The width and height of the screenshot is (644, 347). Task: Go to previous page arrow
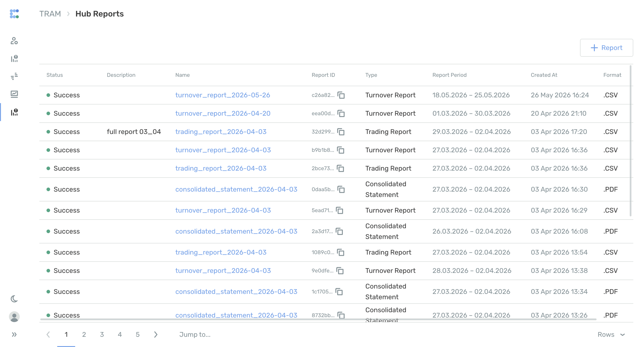click(48, 334)
